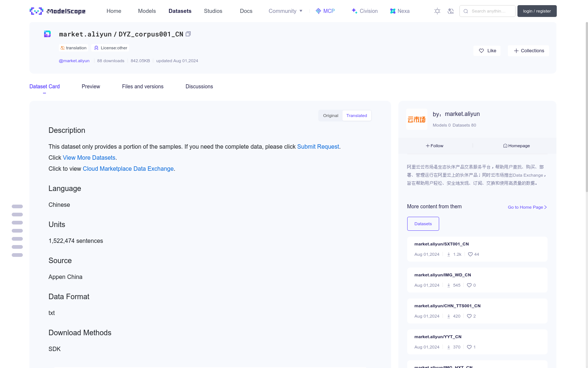The width and height of the screenshot is (588, 368).
Task: Open the Studios nav item
Action: (213, 11)
